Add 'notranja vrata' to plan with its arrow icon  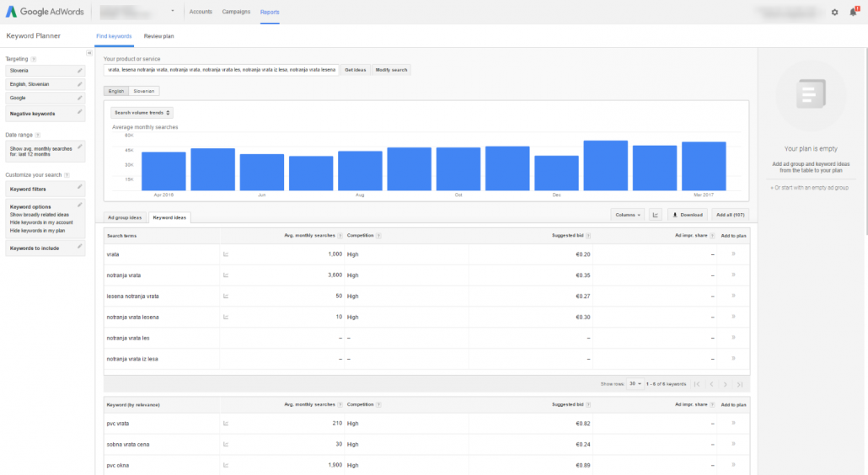click(x=733, y=275)
